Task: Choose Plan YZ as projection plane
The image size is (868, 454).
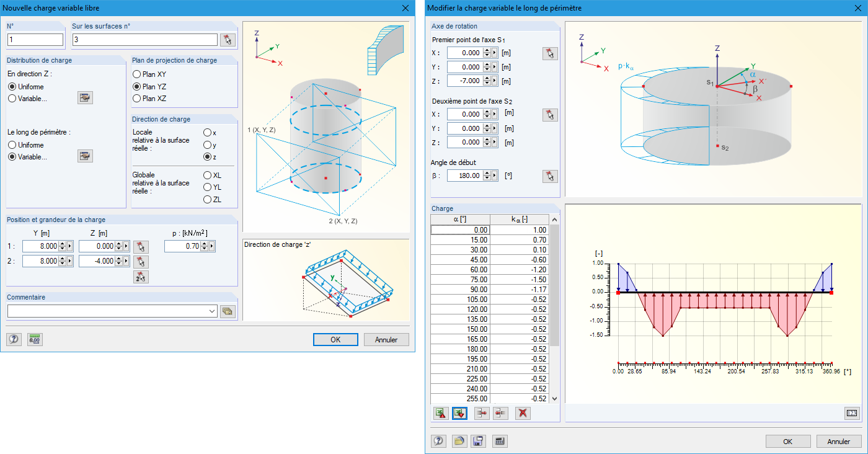Action: coord(149,86)
